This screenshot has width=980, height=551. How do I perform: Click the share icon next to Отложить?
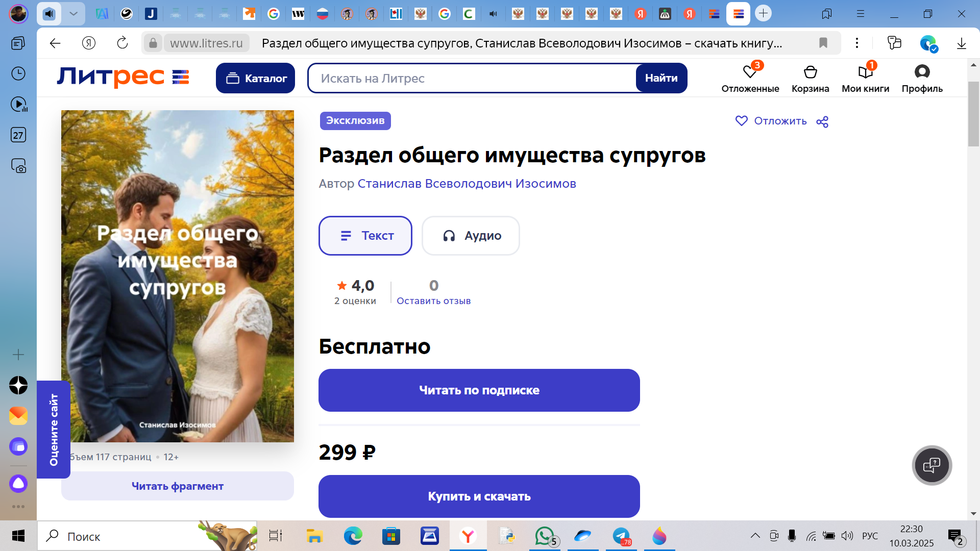[x=822, y=121]
